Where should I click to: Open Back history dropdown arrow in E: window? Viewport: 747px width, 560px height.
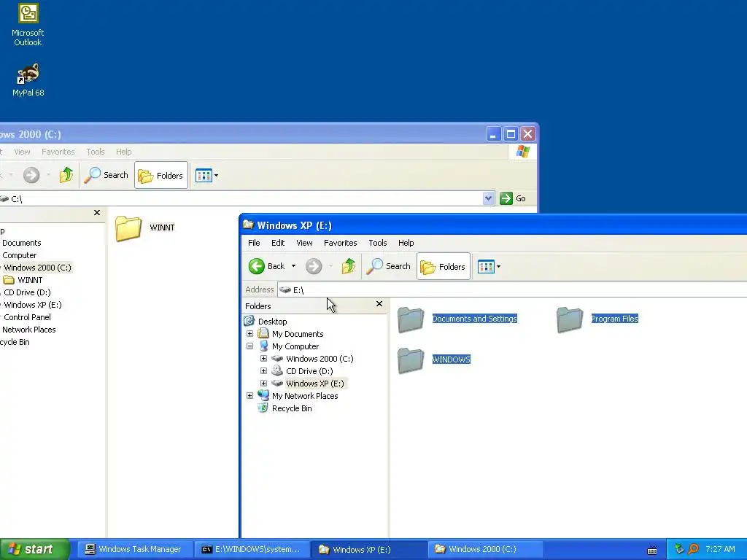[x=293, y=266]
